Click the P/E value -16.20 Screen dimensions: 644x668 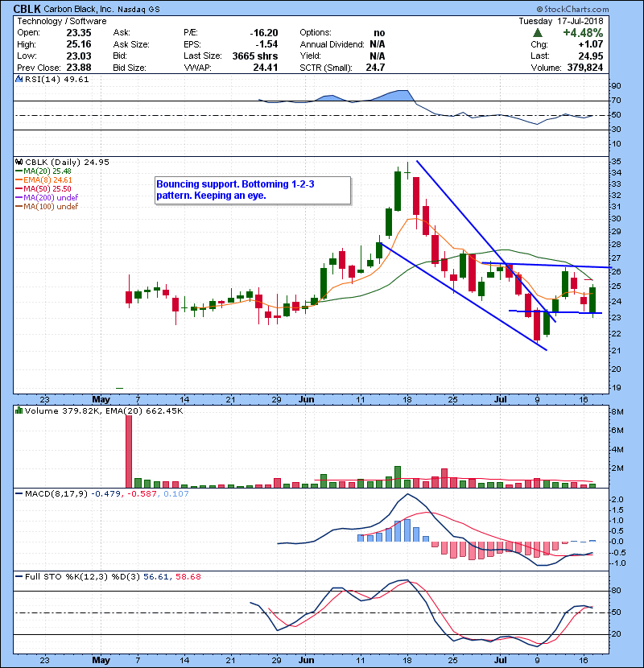coord(264,33)
